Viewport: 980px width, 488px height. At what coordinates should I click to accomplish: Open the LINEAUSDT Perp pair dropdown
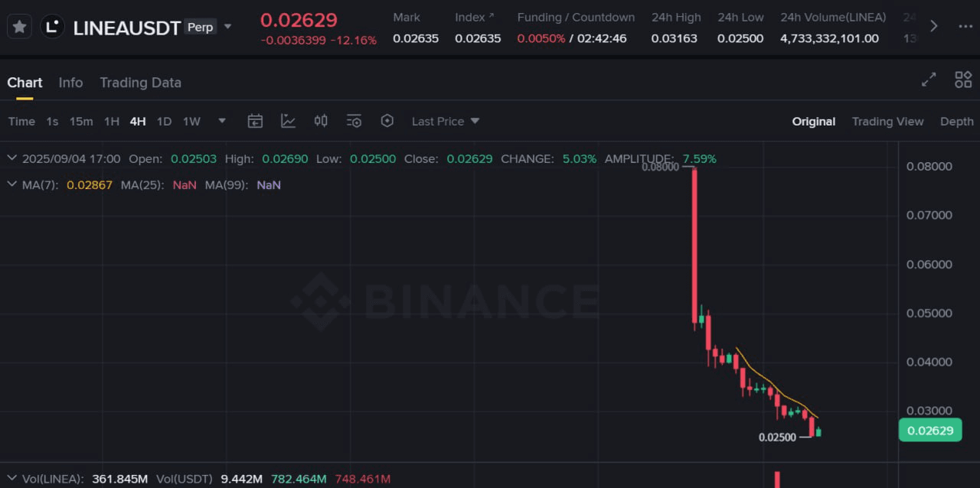(227, 27)
